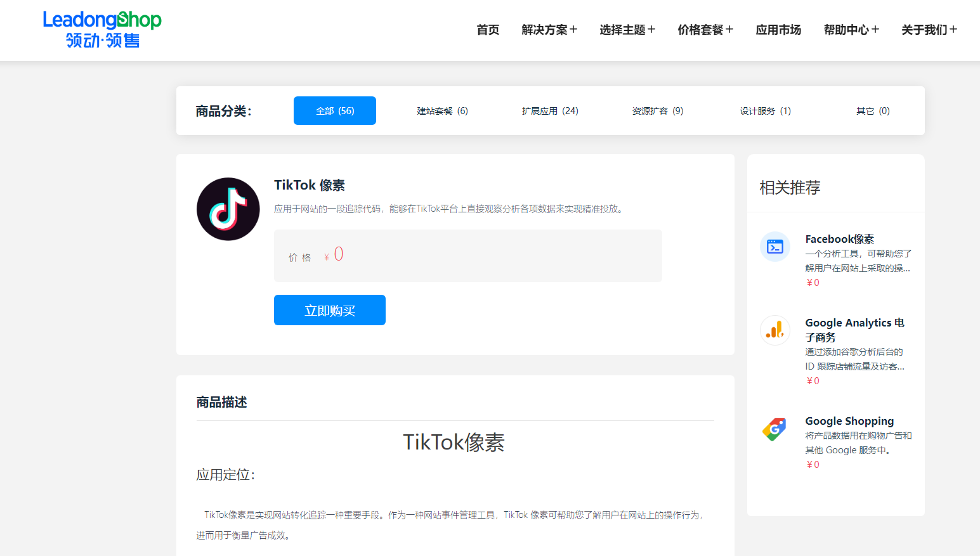Go to 首页 in top navigation
The width and height of the screenshot is (980, 556).
(488, 30)
